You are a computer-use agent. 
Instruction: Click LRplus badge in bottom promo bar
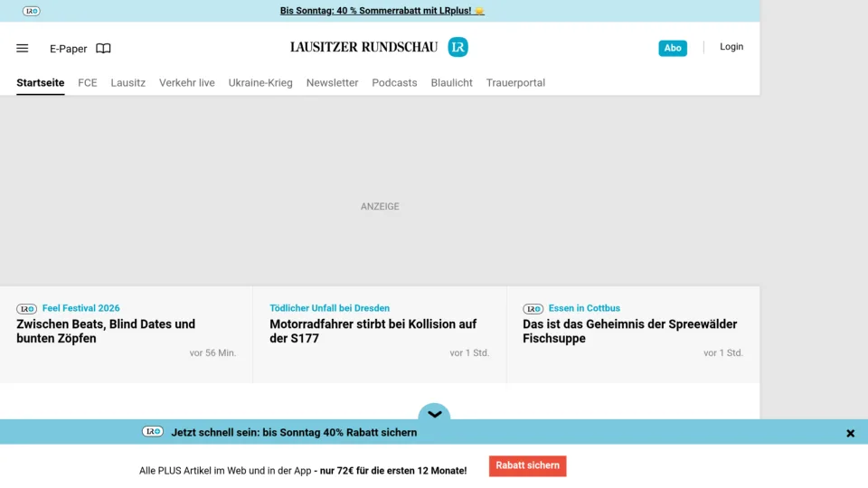point(153,432)
